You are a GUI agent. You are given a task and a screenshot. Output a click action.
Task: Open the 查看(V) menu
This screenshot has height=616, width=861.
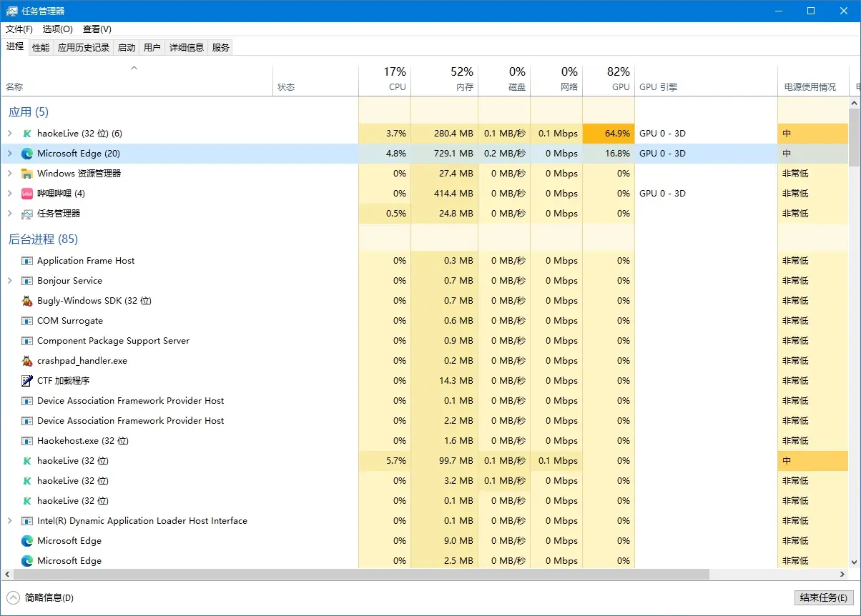97,29
